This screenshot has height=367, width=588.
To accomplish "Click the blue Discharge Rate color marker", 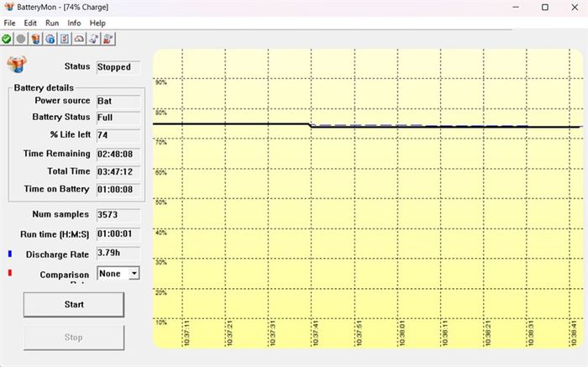I will tap(10, 254).
